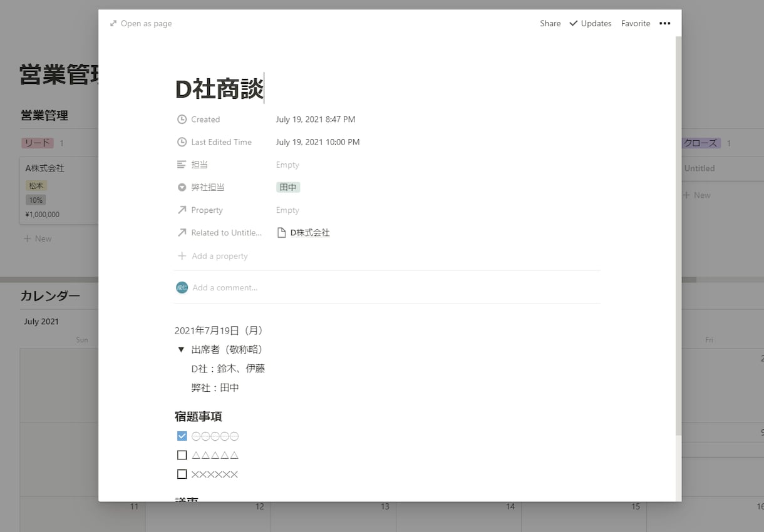Click the 10% tag on A株式会社 card
The width and height of the screenshot is (764, 532).
(x=36, y=200)
